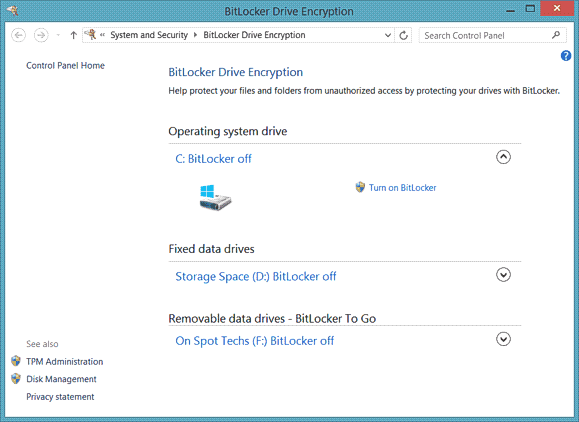Open Control Panel Home link
The width and height of the screenshot is (579, 422).
pyautogui.click(x=65, y=66)
